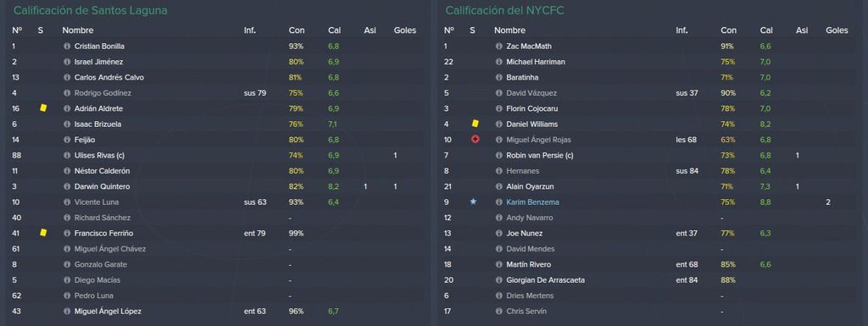Click info icon beside Robin van Persie
868x326 pixels.
[498, 155]
